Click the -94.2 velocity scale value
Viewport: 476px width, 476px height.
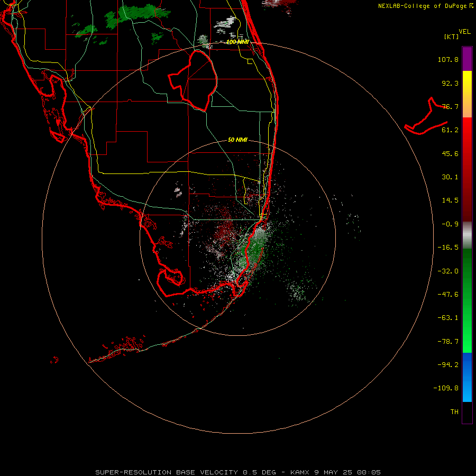coord(448,364)
